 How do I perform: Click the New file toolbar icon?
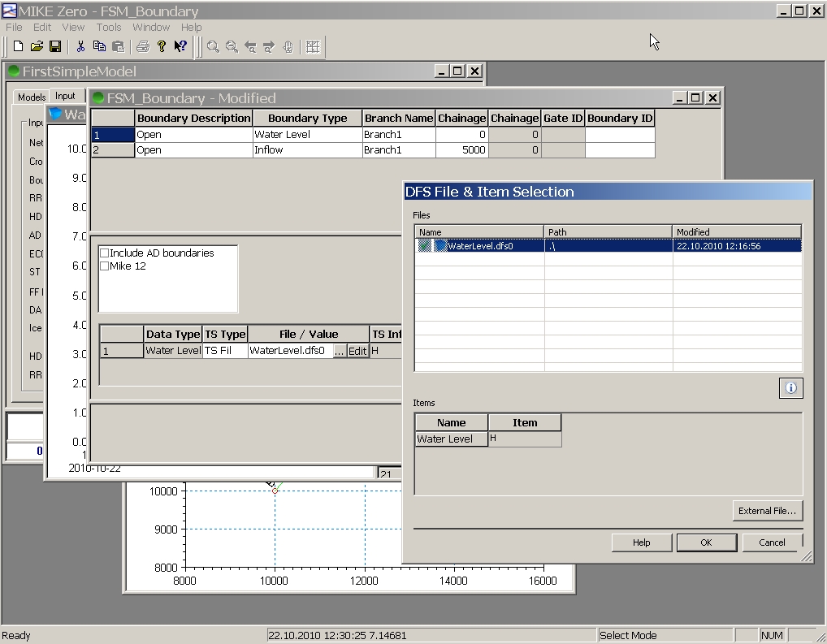coord(18,47)
